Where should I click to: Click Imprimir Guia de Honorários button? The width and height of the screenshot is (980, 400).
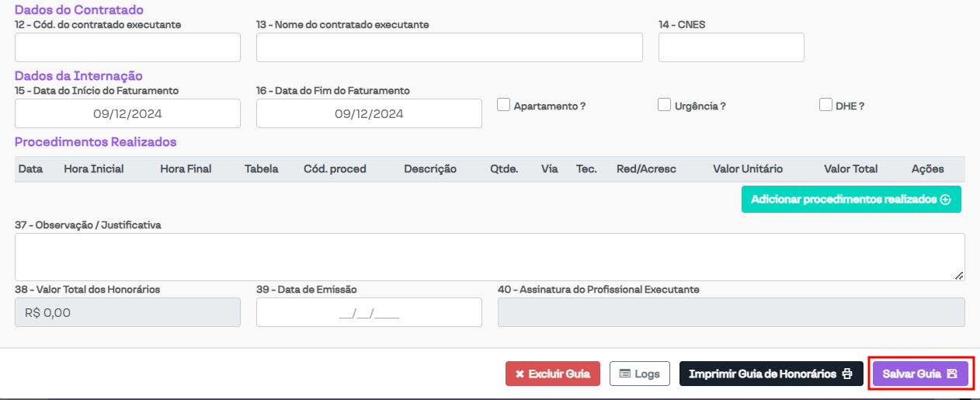click(x=770, y=374)
